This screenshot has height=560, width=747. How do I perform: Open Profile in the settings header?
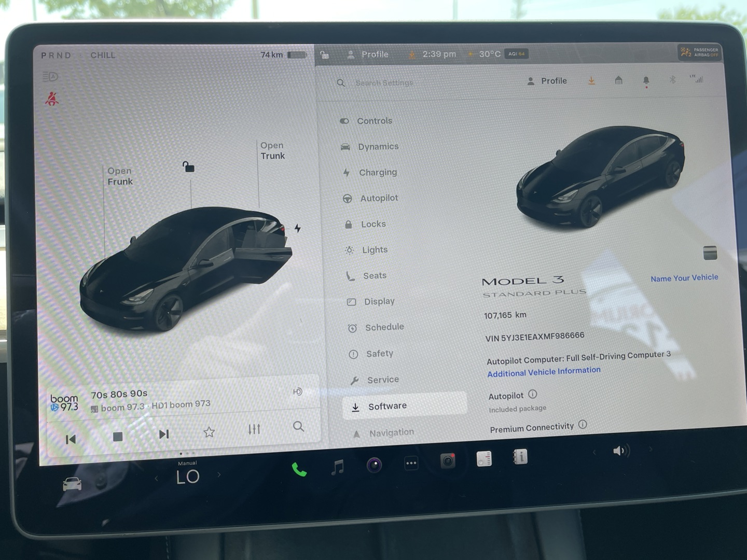tap(547, 81)
